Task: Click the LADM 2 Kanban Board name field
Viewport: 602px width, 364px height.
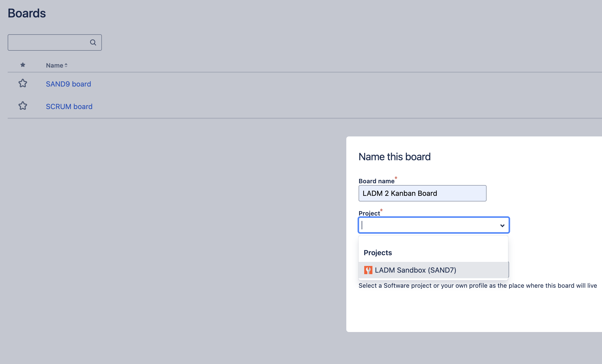Action: 422,193
